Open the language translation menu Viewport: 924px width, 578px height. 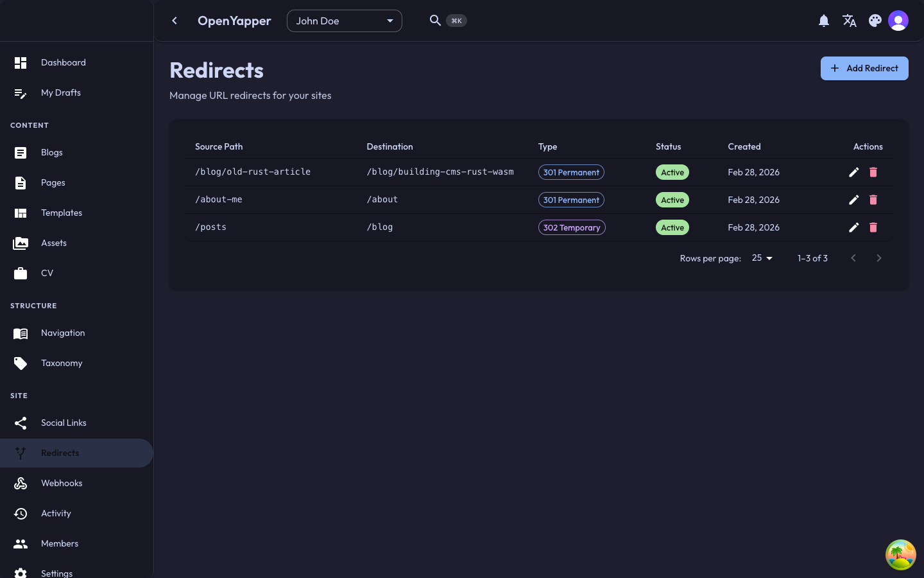(850, 21)
